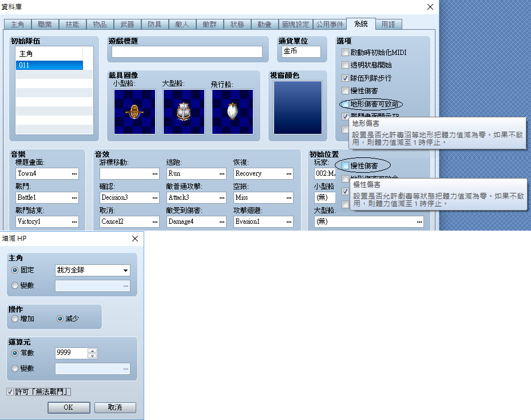531x420 pixels.
Task: Enable 啟動時初始化MIDI option
Action: (x=345, y=53)
